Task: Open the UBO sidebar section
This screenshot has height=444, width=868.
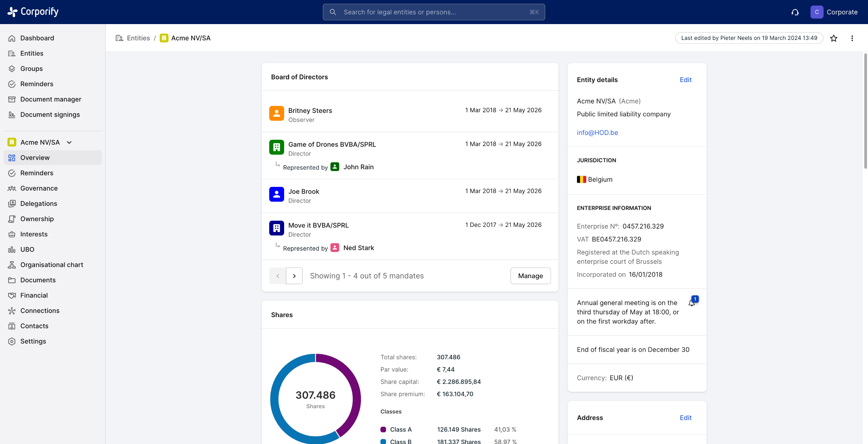Action: [x=27, y=249]
